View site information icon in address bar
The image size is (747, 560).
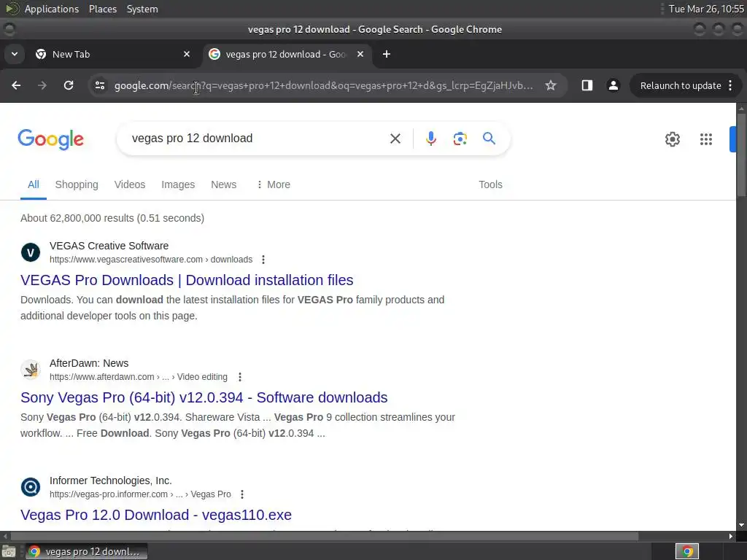tap(100, 86)
